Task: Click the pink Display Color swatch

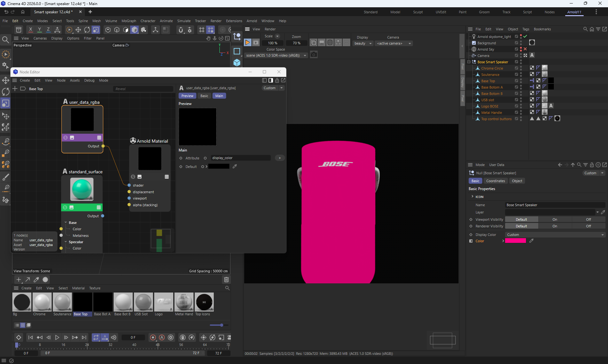Action: pyautogui.click(x=515, y=241)
